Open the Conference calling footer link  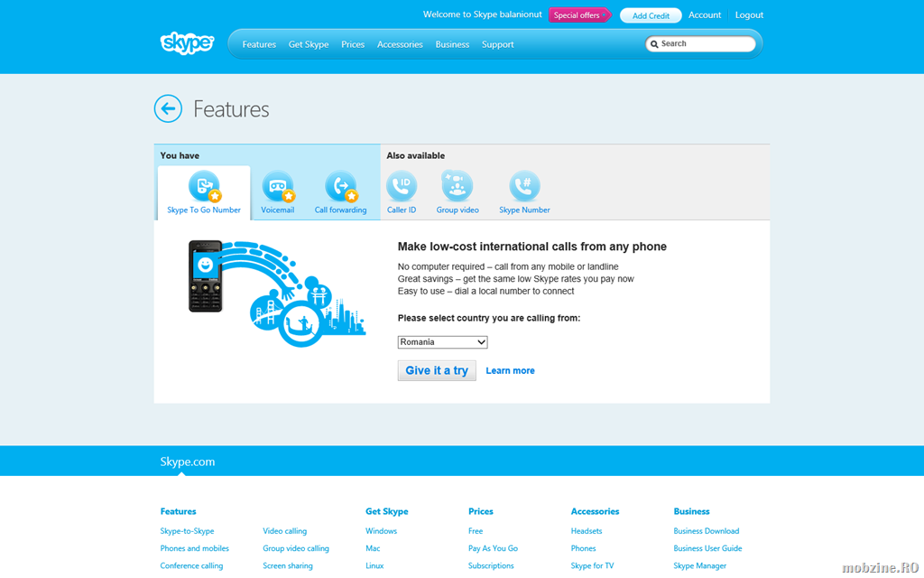click(x=191, y=565)
